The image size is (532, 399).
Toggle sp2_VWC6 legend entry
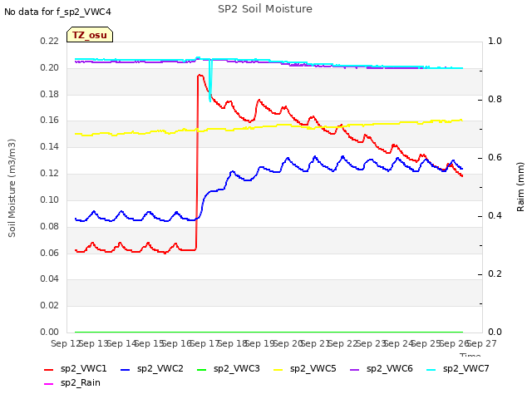(382, 368)
